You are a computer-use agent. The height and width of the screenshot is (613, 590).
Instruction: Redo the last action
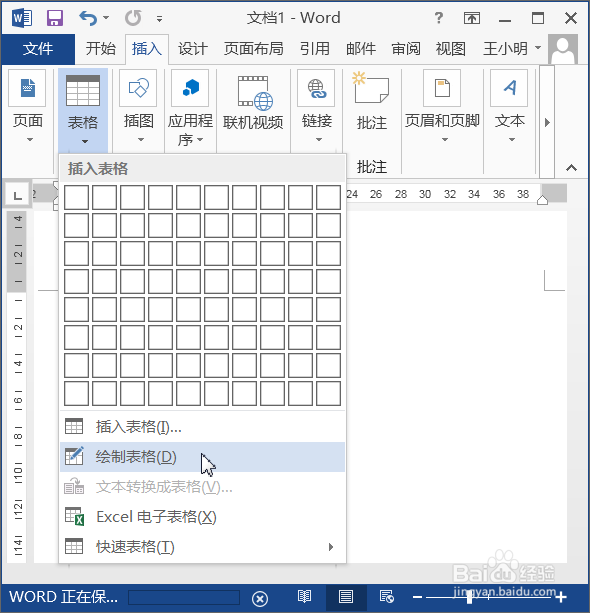click(133, 18)
